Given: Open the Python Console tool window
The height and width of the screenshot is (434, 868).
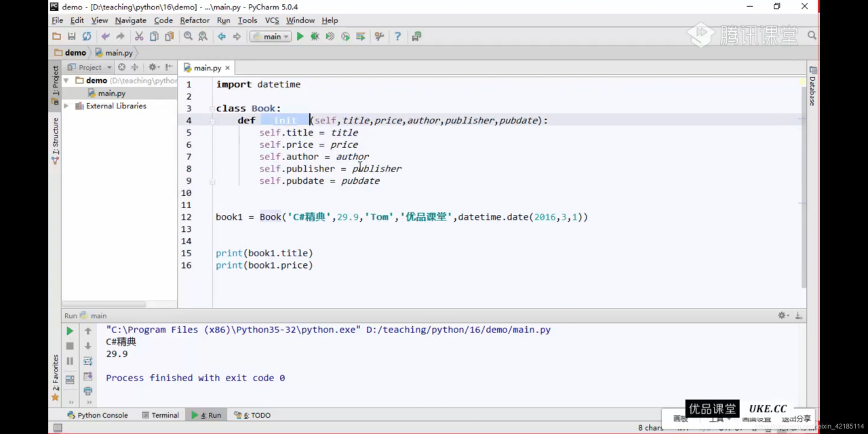Looking at the screenshot, I should click(98, 415).
